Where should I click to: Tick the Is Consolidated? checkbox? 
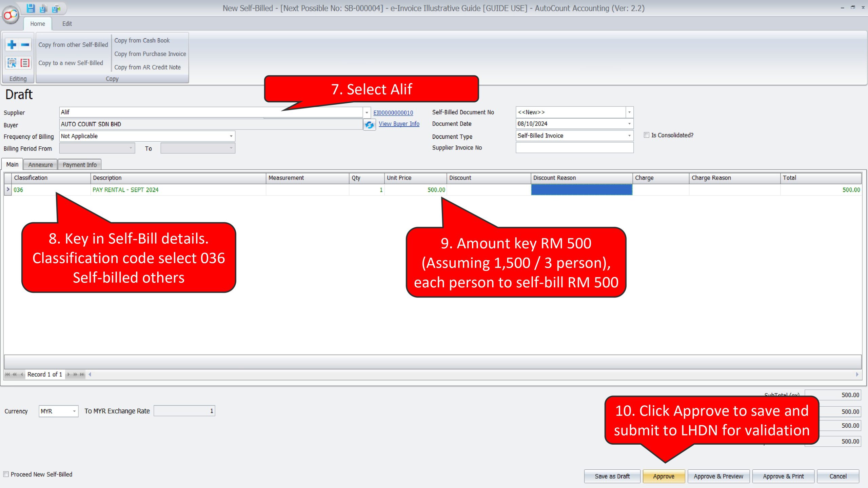tap(647, 135)
